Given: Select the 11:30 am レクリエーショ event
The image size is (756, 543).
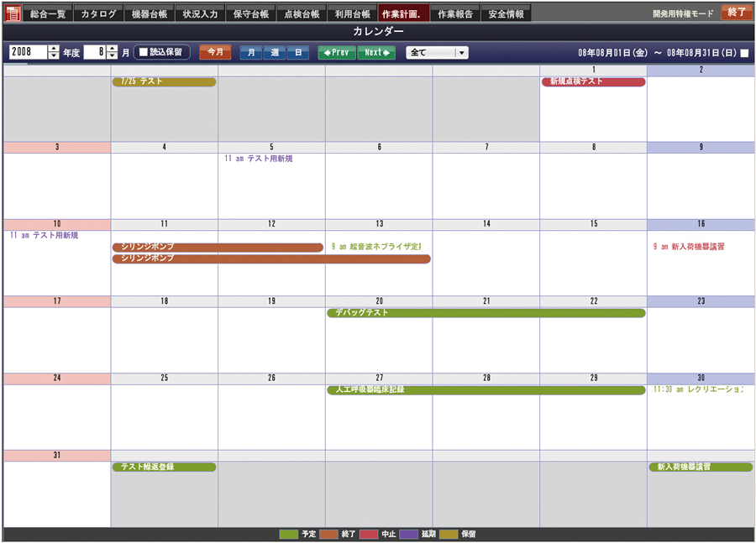Looking at the screenshot, I should (698, 389).
